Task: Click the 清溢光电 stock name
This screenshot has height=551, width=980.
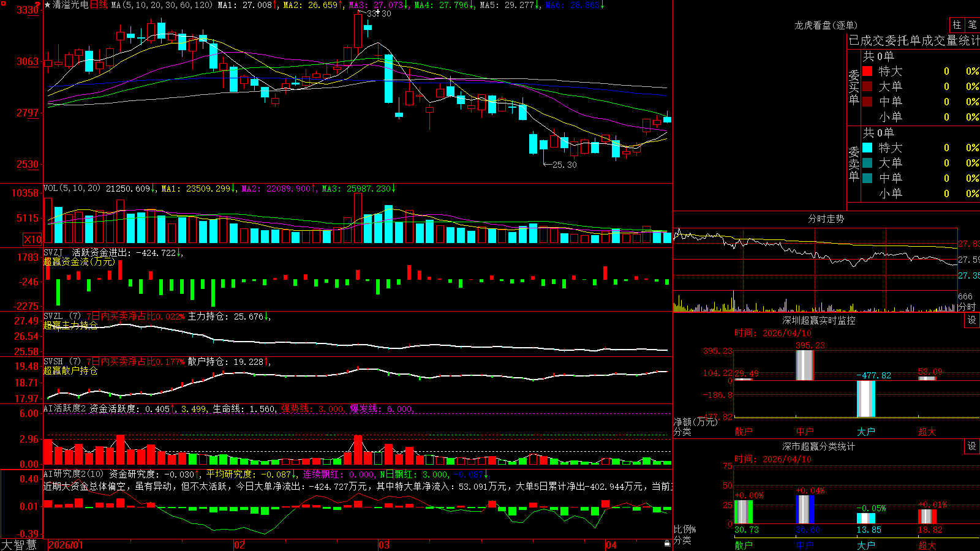Action: coord(70,5)
